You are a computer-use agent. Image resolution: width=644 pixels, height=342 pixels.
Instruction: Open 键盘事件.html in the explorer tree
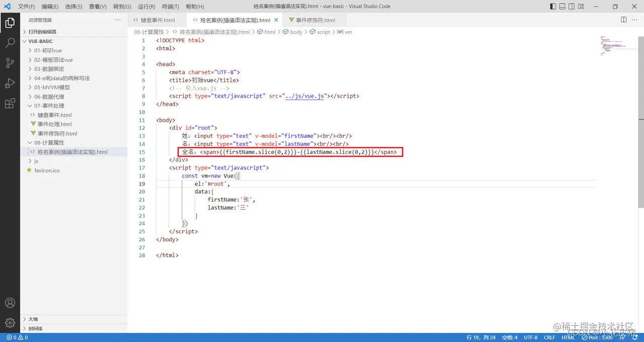tap(74, 115)
